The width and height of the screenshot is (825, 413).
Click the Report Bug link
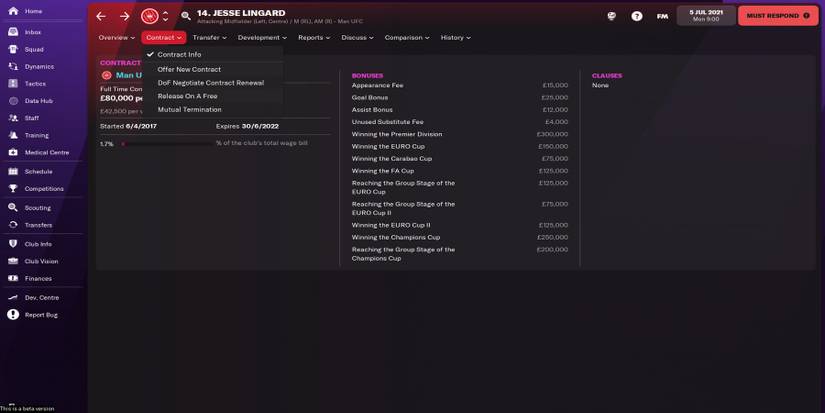pos(41,315)
